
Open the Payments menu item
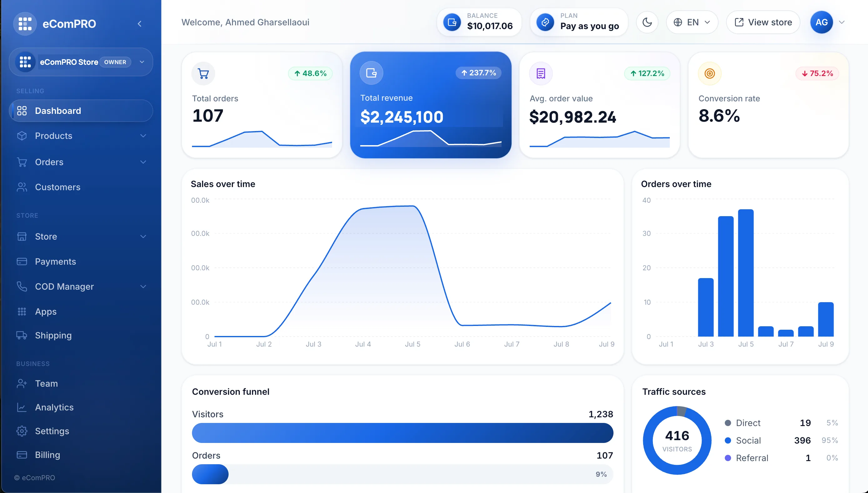pyautogui.click(x=81, y=262)
